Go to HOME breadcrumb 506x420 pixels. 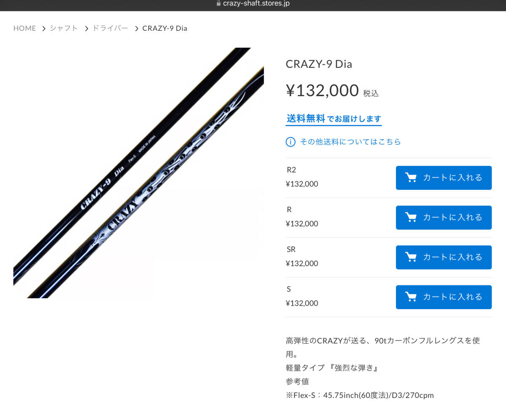tap(25, 28)
